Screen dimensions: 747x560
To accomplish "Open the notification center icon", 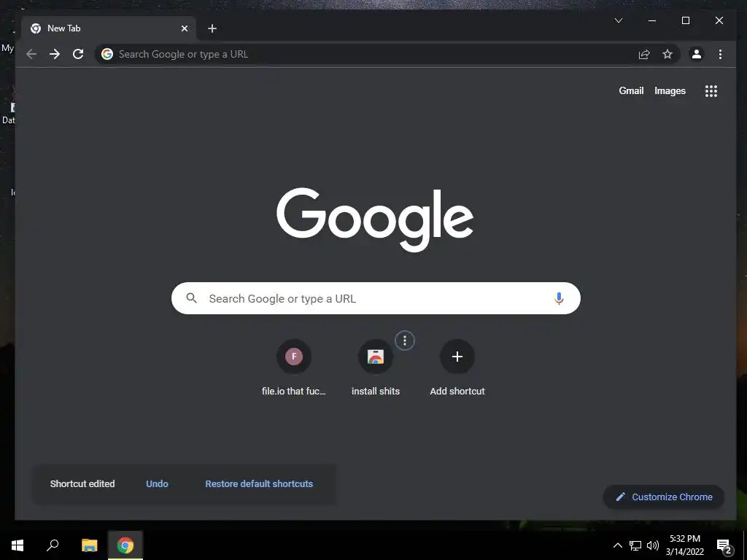I will 724,546.
